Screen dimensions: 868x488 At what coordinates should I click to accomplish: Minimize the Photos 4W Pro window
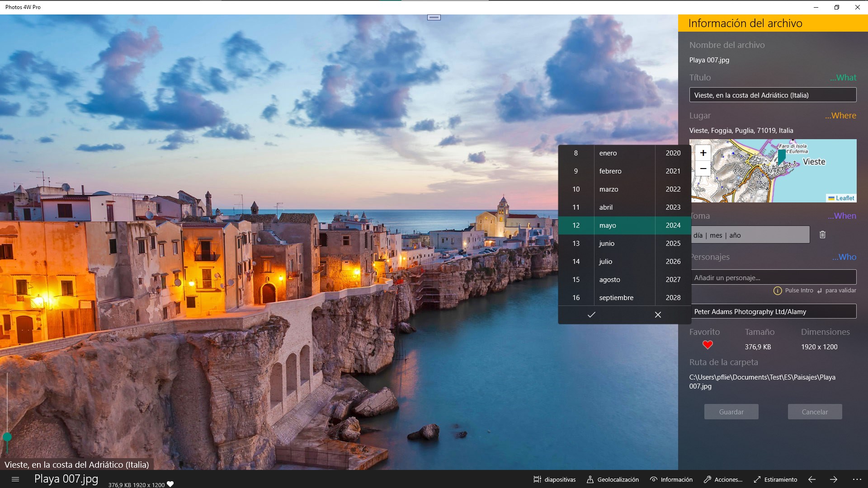816,7
